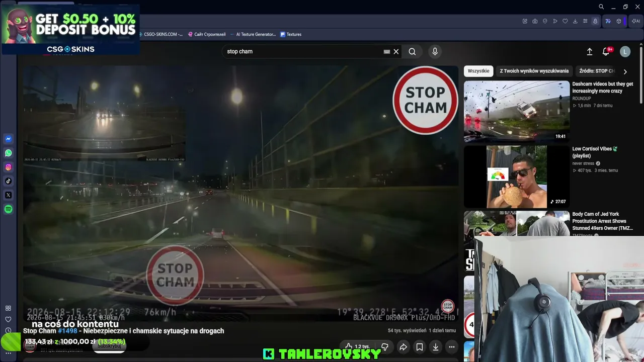Select "Z Twoich wyników wyszukiwania" chip

[x=534, y=71]
